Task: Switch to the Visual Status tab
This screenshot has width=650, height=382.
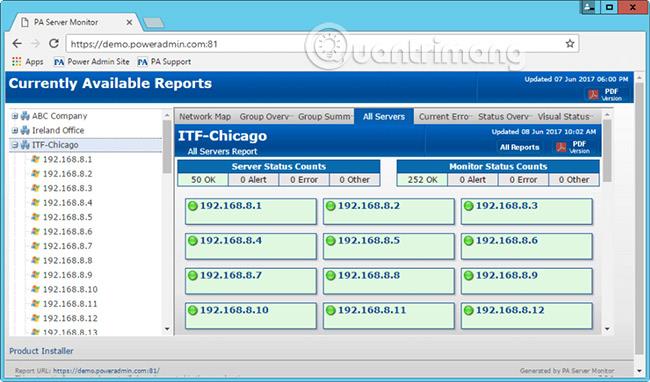Action: click(564, 116)
